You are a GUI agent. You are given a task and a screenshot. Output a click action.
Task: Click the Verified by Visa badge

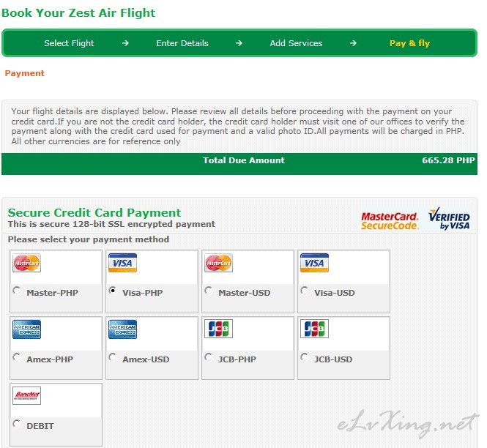(449, 219)
